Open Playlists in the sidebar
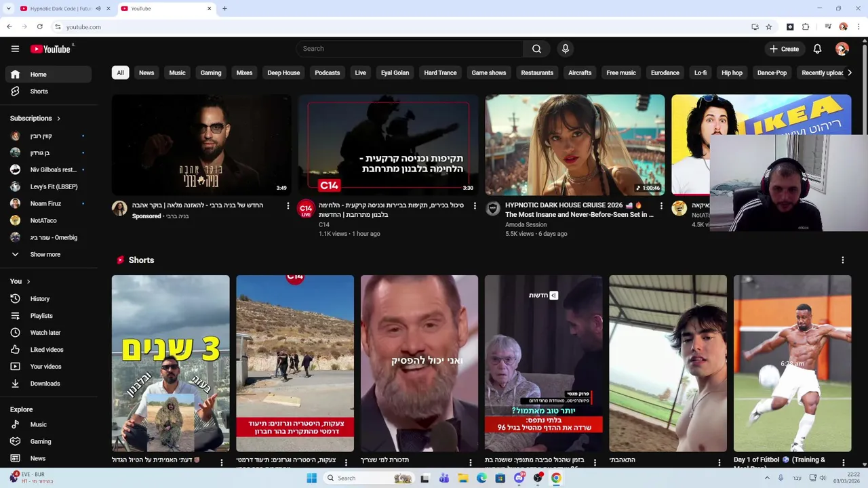 pos(47,316)
